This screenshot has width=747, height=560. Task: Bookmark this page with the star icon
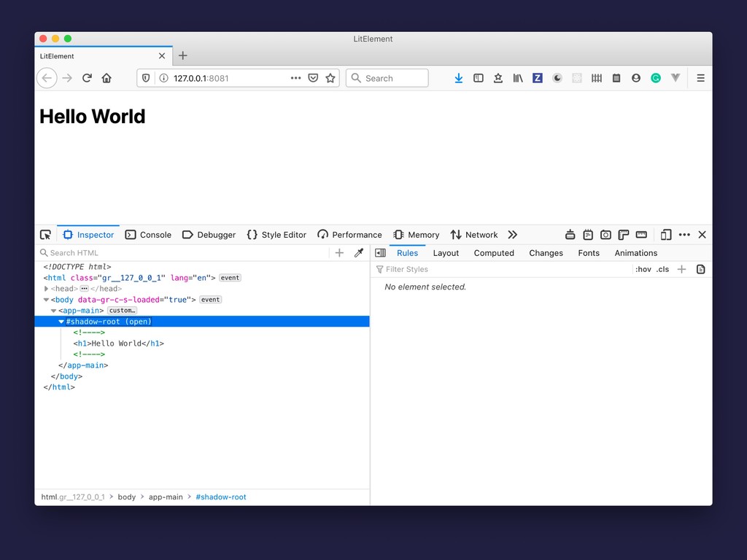[x=330, y=78]
